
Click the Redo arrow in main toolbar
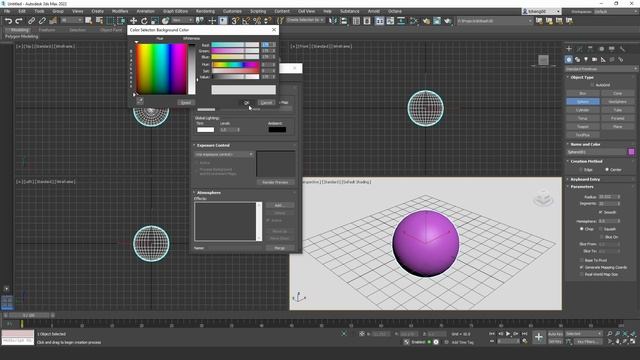click(19, 20)
